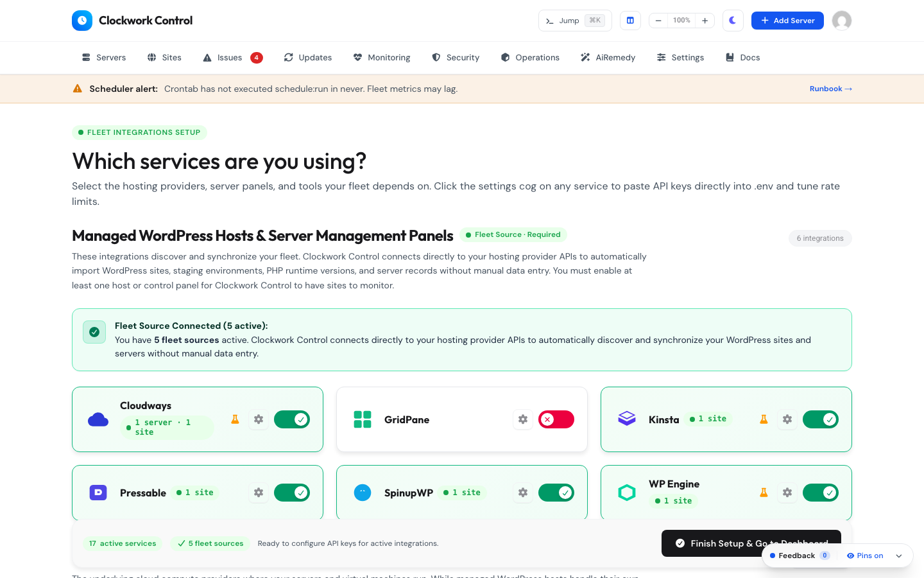Toggle Pins on visibility

pyautogui.click(x=865, y=556)
